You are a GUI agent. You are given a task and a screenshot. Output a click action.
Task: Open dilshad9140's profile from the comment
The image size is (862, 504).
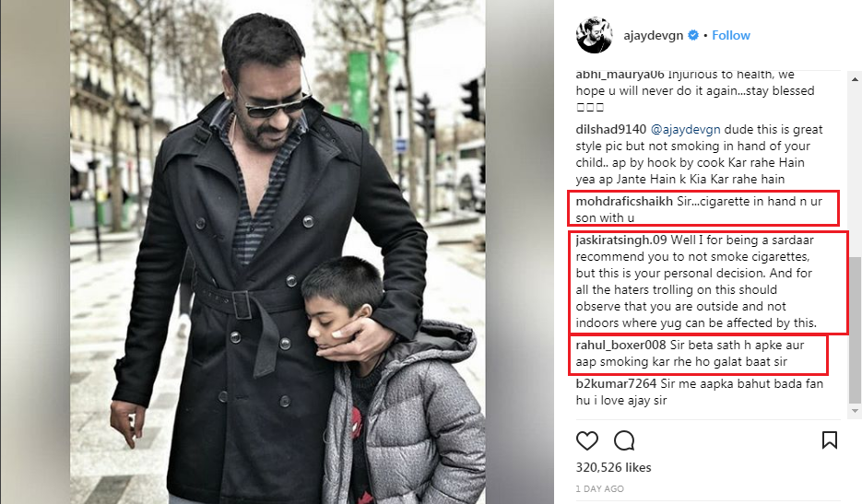(610, 130)
